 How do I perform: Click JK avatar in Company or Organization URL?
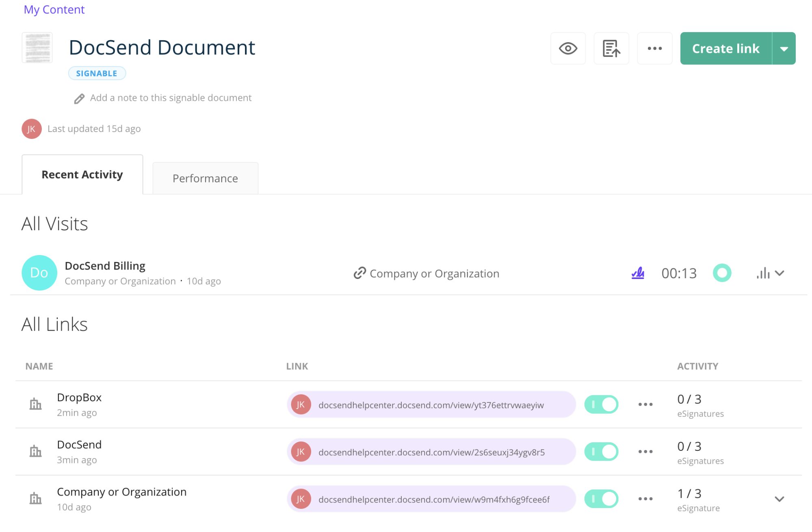[x=301, y=499]
